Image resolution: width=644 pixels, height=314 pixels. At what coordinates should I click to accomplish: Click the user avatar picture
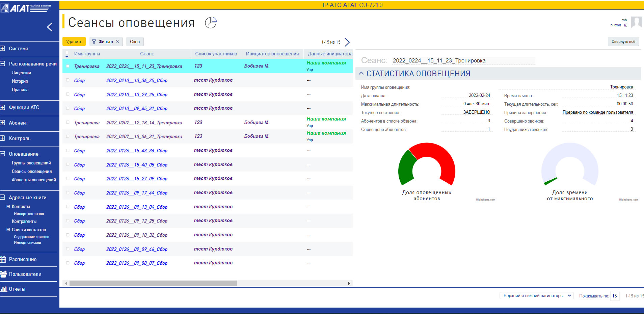click(x=637, y=23)
